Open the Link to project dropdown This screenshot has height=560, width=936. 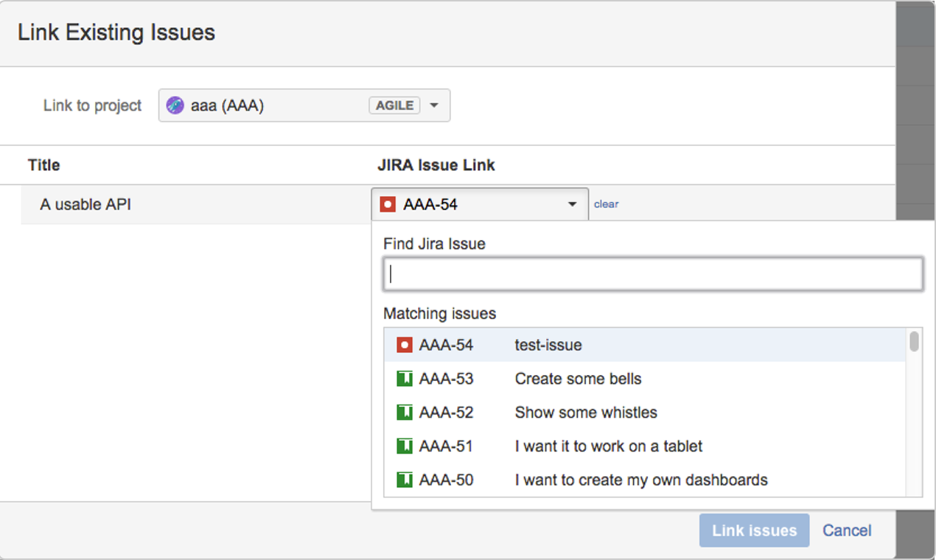tap(304, 105)
